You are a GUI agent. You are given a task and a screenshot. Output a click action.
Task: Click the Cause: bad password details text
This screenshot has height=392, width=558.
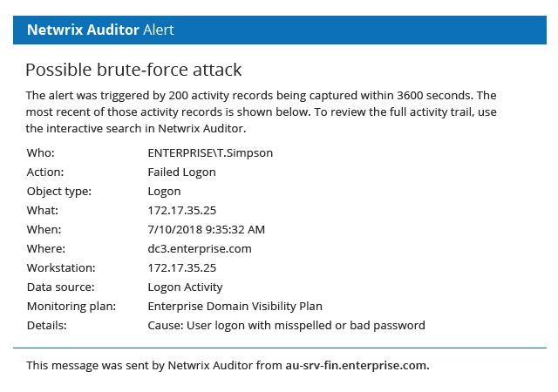coord(287,326)
